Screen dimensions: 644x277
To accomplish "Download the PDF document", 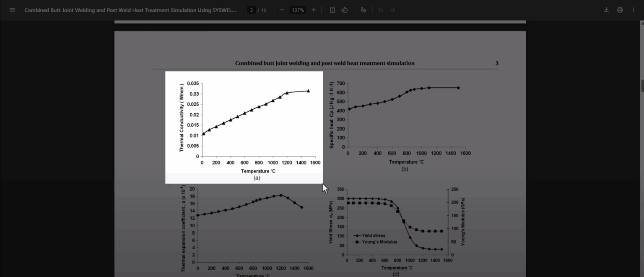I will coord(606,10).
